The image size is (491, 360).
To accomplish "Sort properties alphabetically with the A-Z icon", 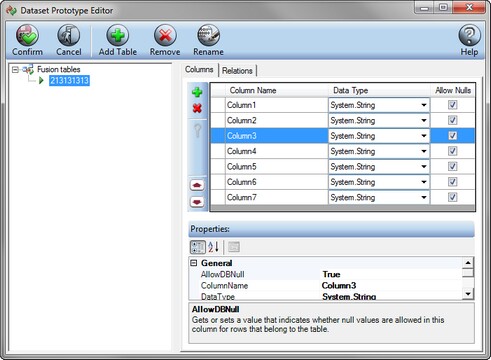I will tap(213, 247).
